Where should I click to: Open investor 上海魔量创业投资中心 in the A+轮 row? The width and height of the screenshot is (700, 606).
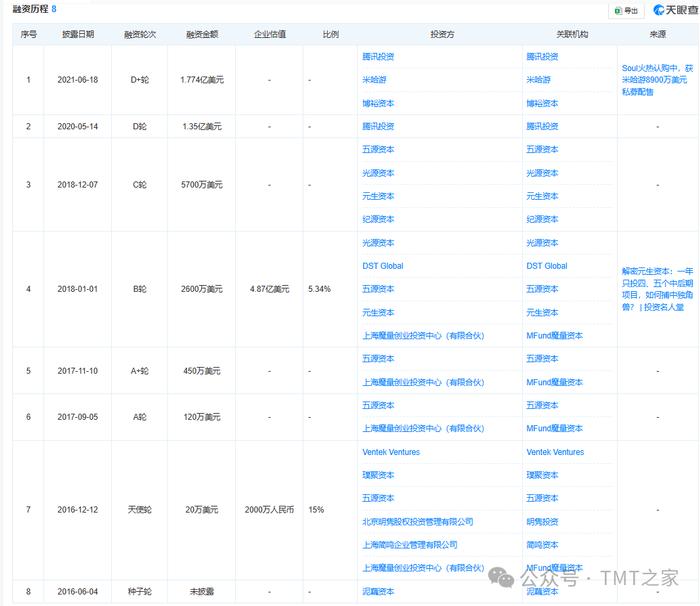click(423, 382)
